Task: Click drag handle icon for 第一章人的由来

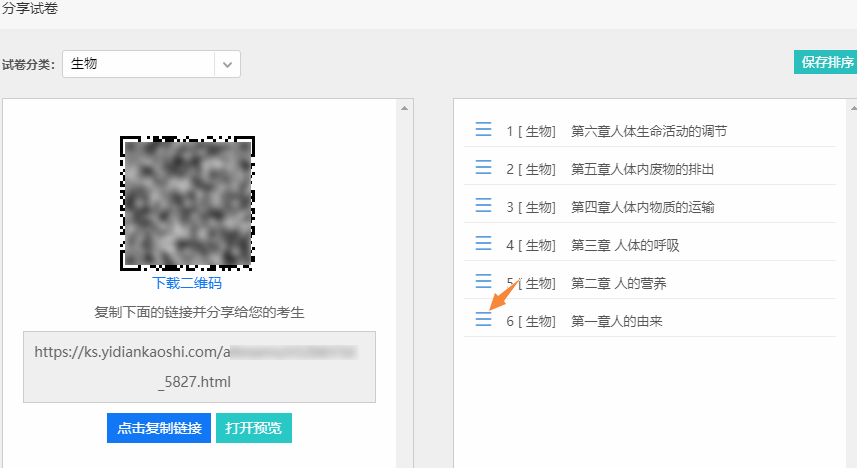Action: coord(483,319)
